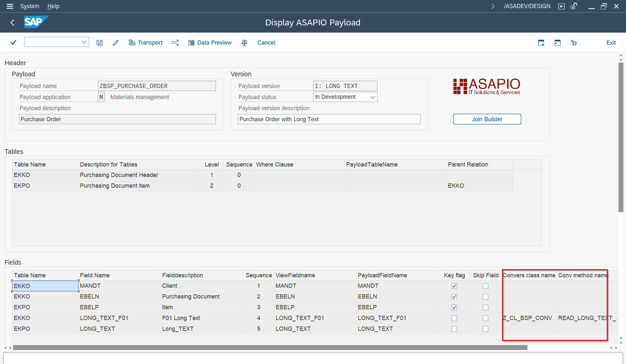This screenshot has height=364, width=626.
Task: Select the EKKO row in Tables
Action: coord(262,175)
